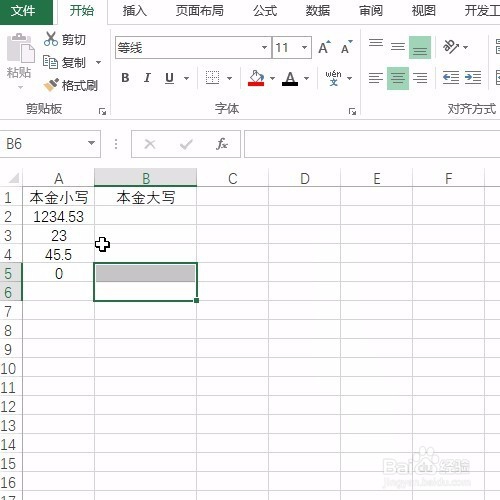Toggle Underline formatting
500x500 pixels.
click(x=170, y=78)
